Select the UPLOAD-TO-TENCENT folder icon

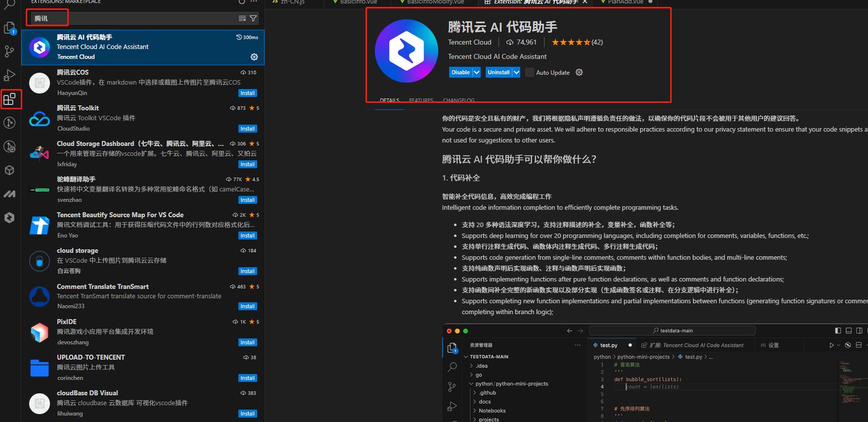[40, 368]
